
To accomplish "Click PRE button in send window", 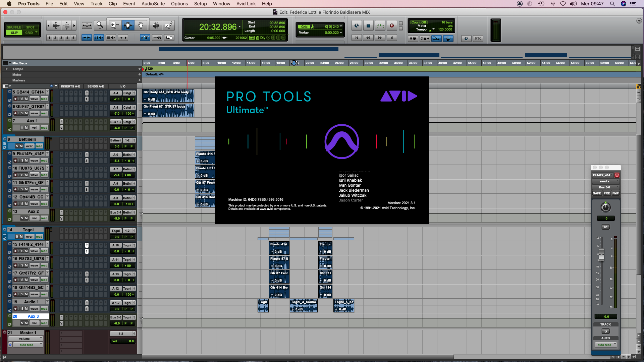I will (607, 193).
